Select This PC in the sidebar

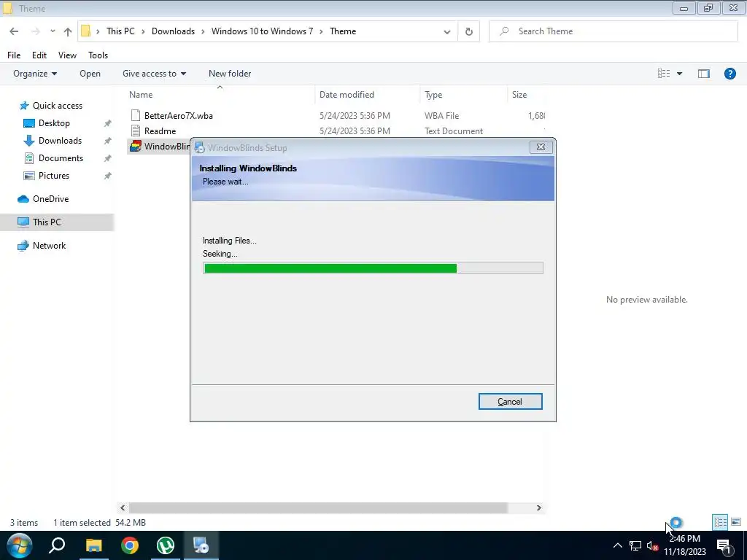47,222
